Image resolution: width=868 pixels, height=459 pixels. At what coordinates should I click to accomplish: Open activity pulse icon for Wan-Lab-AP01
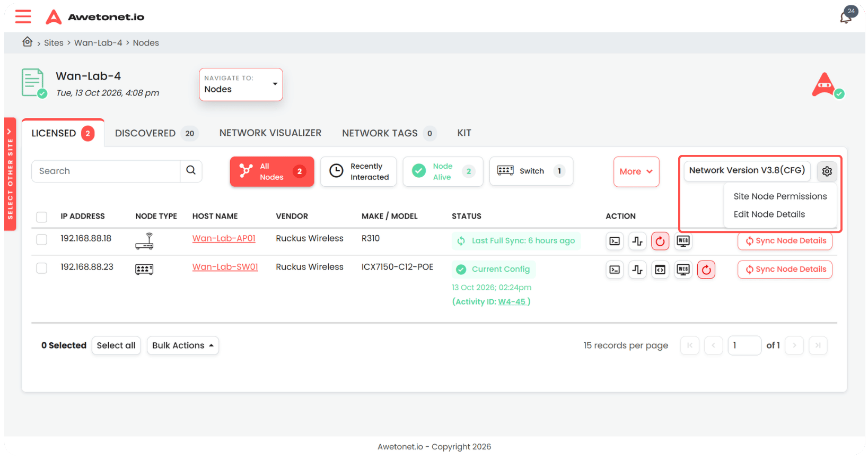[x=637, y=241]
